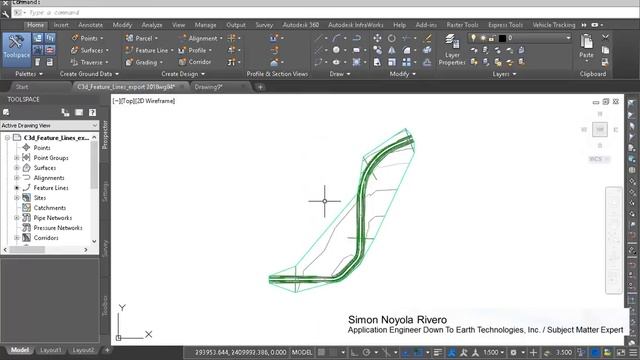Open the Settings vertical toolspace tab

coord(105,192)
